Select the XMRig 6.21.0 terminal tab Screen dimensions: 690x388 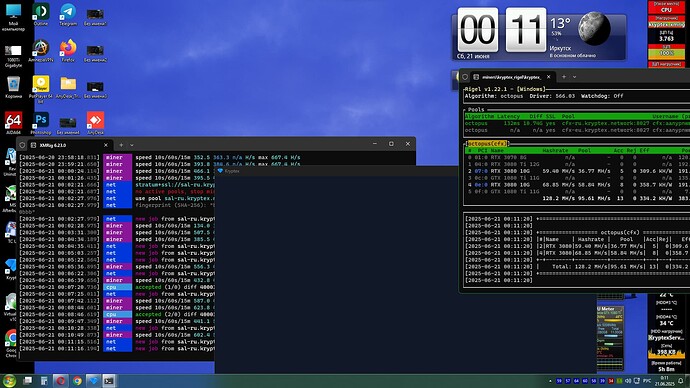(x=68, y=145)
